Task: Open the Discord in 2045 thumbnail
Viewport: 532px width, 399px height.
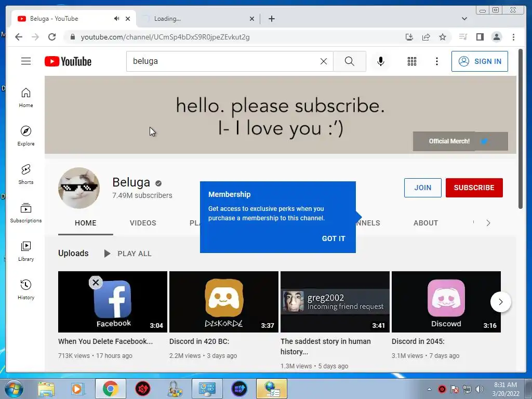Action: (446, 302)
